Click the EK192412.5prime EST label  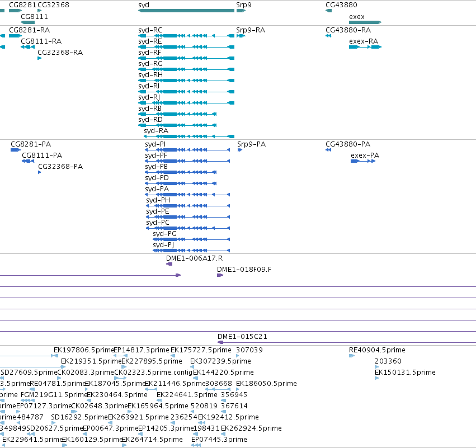229,417
